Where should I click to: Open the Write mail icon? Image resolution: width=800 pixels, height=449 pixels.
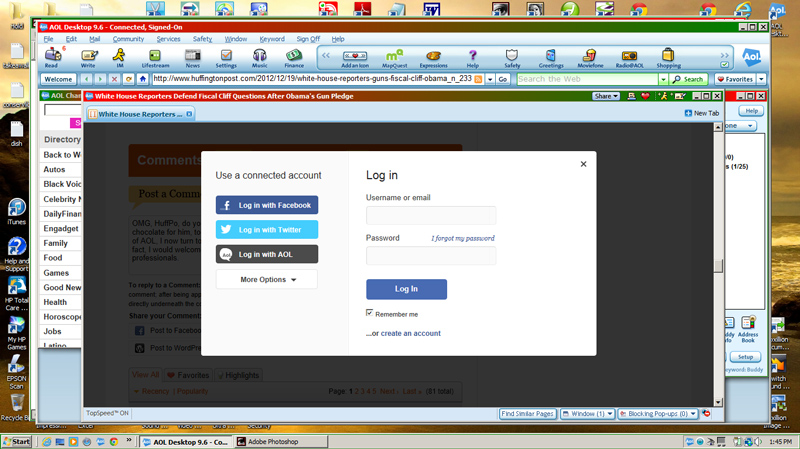pyautogui.click(x=88, y=58)
